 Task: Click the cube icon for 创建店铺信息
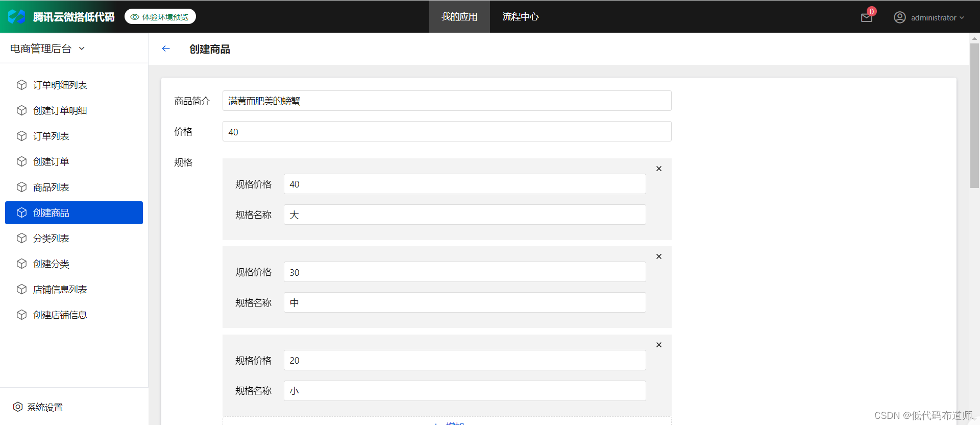pyautogui.click(x=21, y=315)
